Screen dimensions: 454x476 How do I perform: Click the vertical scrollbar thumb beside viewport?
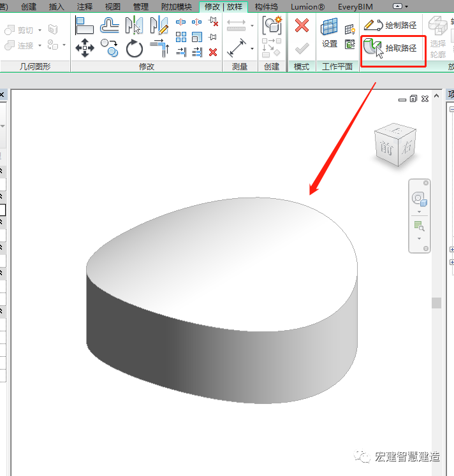click(x=436, y=303)
